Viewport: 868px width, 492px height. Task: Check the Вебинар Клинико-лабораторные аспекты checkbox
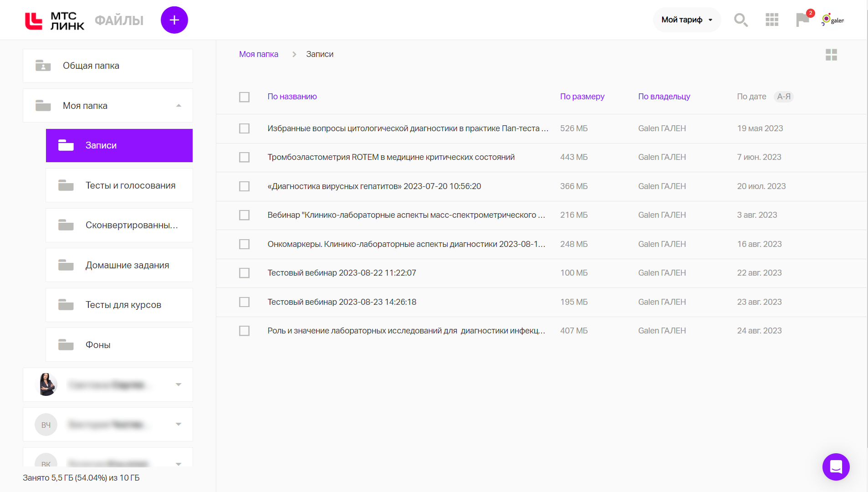click(x=245, y=215)
